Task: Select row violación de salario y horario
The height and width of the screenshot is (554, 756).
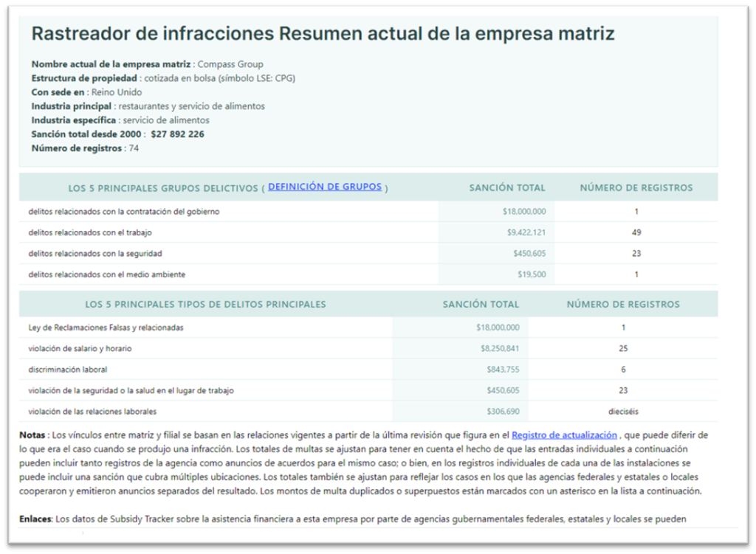Action: pos(368,348)
